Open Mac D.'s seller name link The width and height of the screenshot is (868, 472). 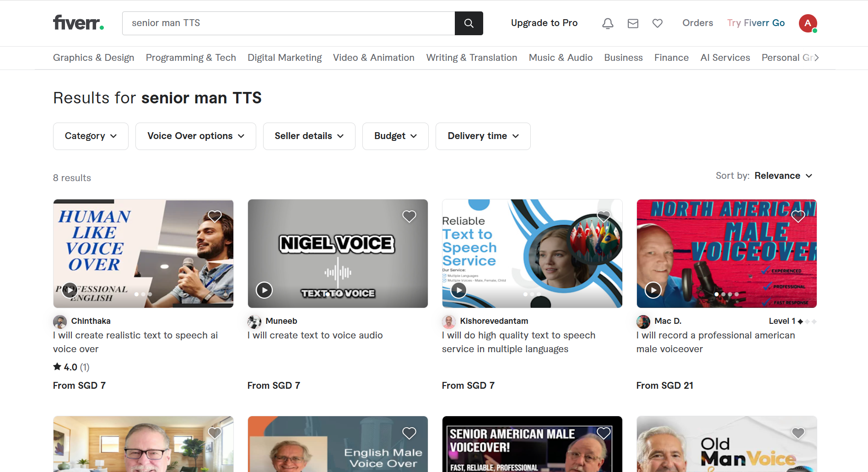pyautogui.click(x=668, y=321)
